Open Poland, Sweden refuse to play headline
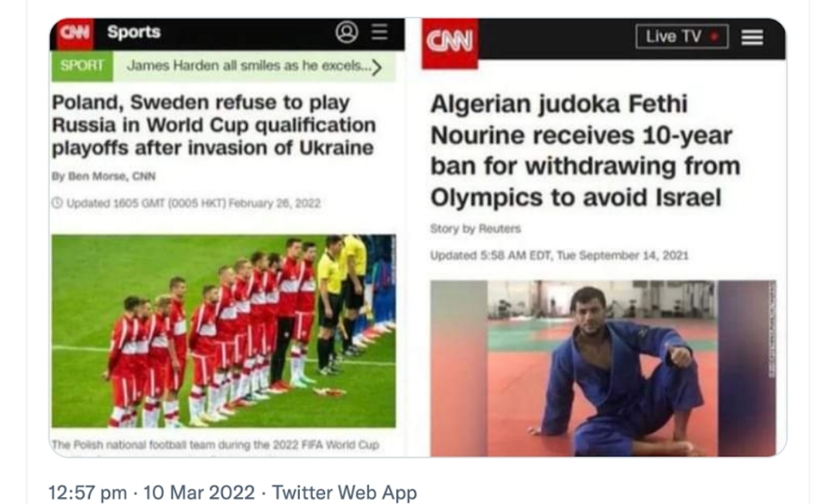The image size is (836, 504). (x=214, y=125)
